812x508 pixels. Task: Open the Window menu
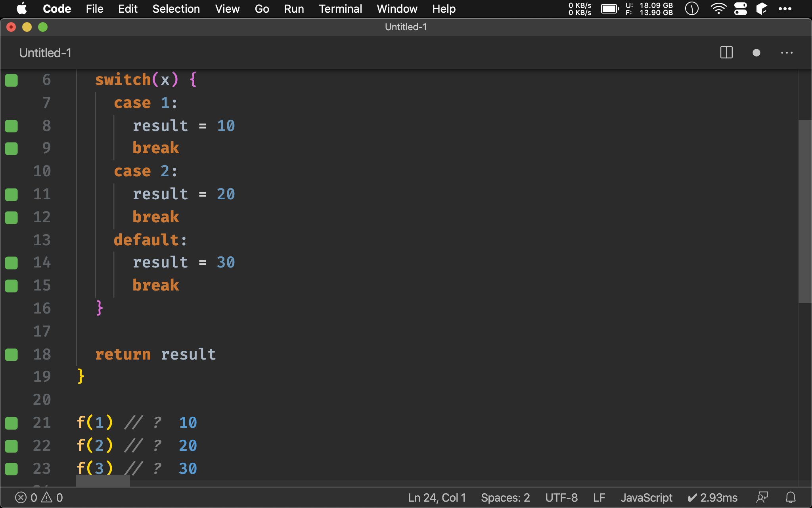(397, 9)
